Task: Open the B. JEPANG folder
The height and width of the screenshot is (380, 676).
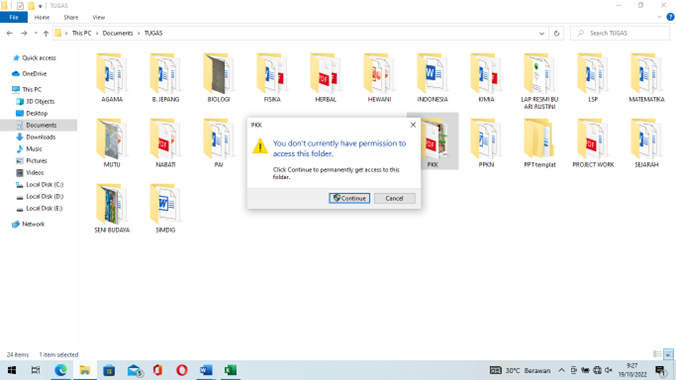Action: click(165, 78)
